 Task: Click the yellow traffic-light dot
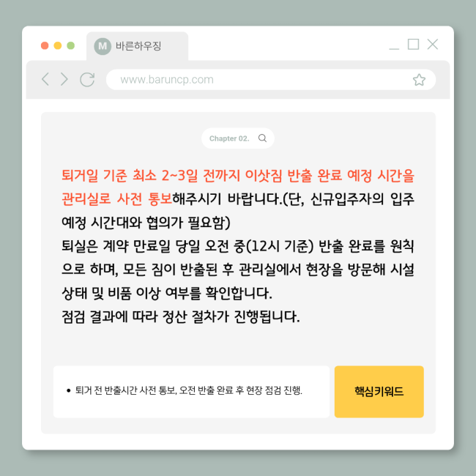(58, 45)
